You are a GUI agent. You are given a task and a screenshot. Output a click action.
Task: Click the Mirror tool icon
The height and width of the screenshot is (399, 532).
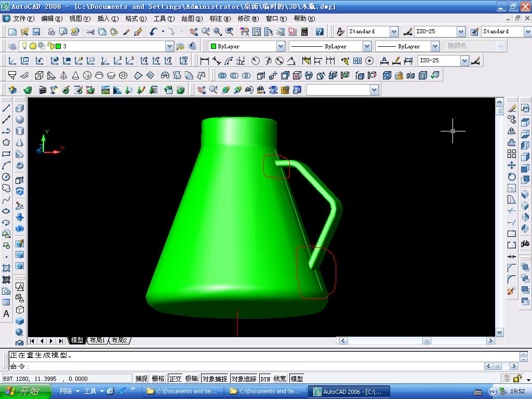(512, 131)
